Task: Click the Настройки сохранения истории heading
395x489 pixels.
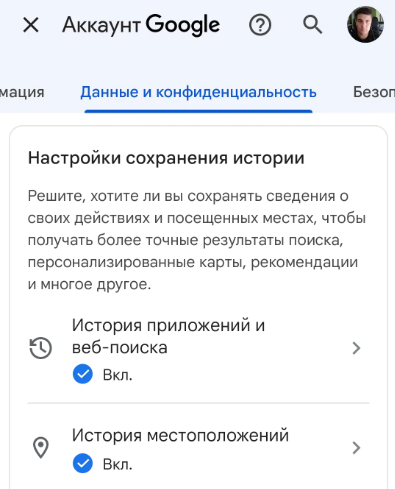Action: pos(166,158)
